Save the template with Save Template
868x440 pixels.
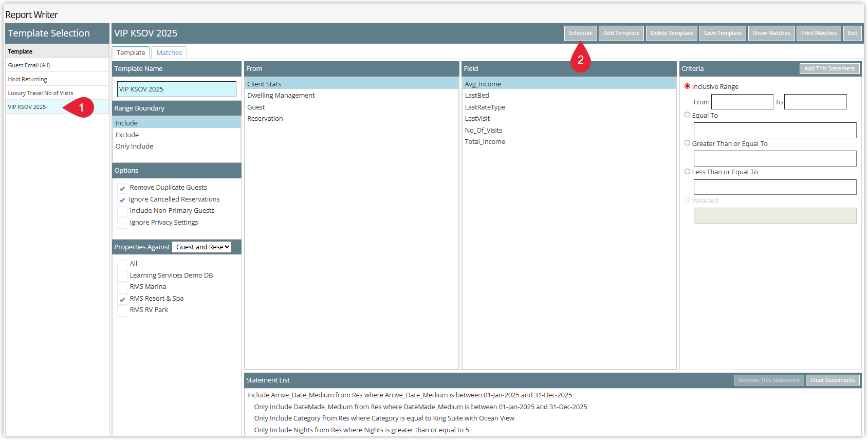[723, 33]
